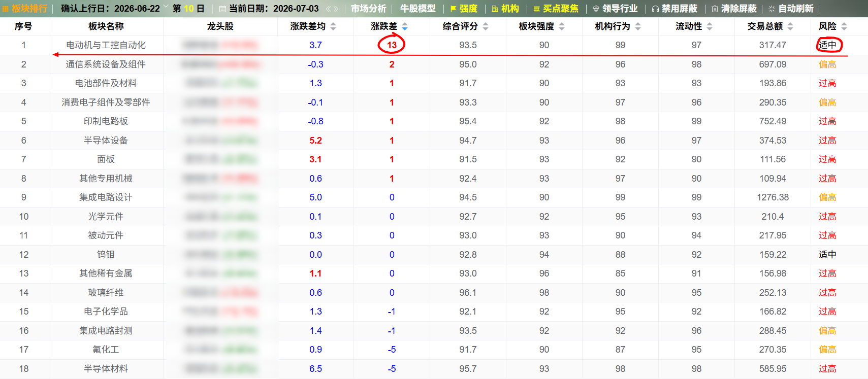Screen dimensions: 868x379
Task: Sort by 风险 column arrows
Action: (x=844, y=26)
